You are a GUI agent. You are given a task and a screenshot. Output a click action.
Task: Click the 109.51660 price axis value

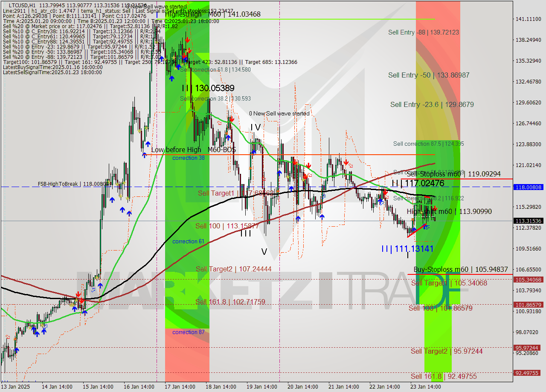click(x=529, y=248)
